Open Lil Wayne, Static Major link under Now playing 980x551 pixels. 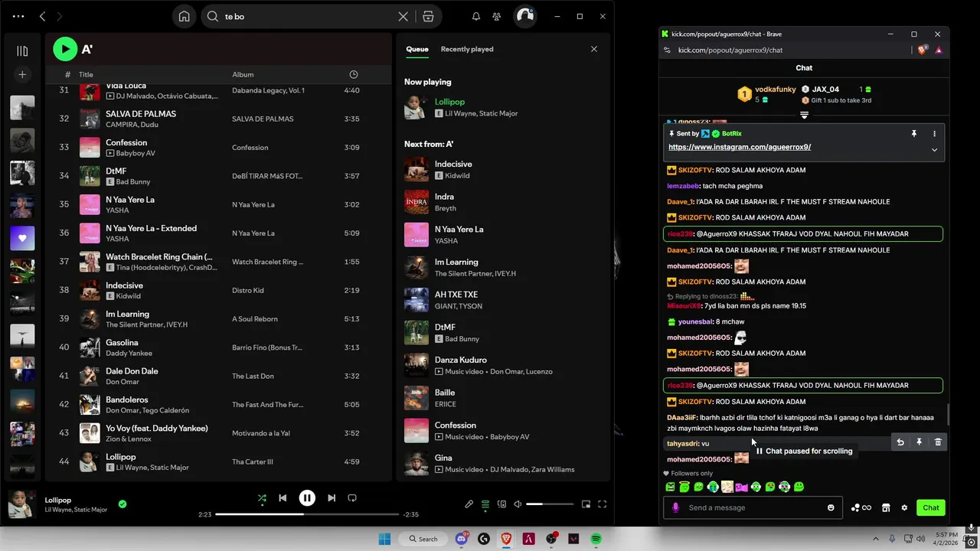[482, 113]
